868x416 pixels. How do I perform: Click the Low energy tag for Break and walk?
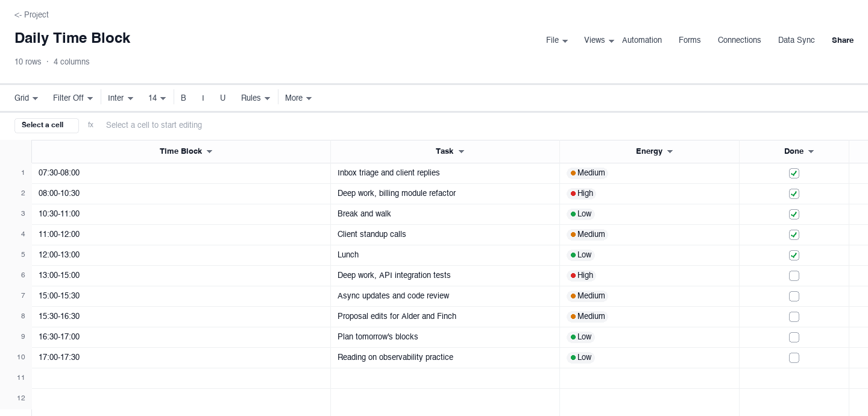coord(581,214)
